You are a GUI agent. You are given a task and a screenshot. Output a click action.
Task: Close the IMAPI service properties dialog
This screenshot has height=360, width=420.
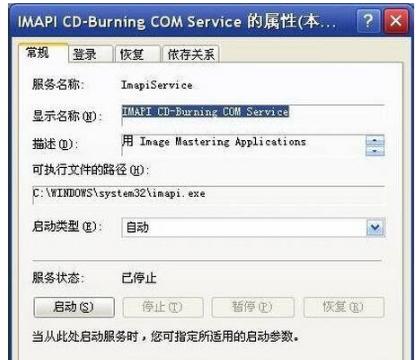[396, 21]
